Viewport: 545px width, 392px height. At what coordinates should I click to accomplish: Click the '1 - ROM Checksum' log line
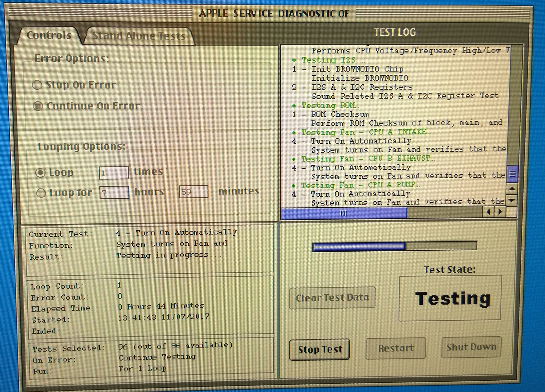coord(330,114)
